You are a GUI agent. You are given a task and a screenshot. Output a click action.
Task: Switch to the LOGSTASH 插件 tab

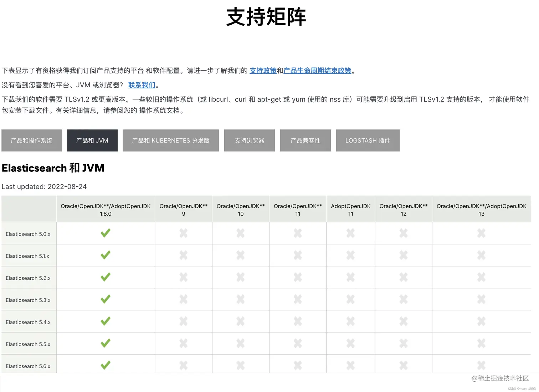[x=368, y=140]
